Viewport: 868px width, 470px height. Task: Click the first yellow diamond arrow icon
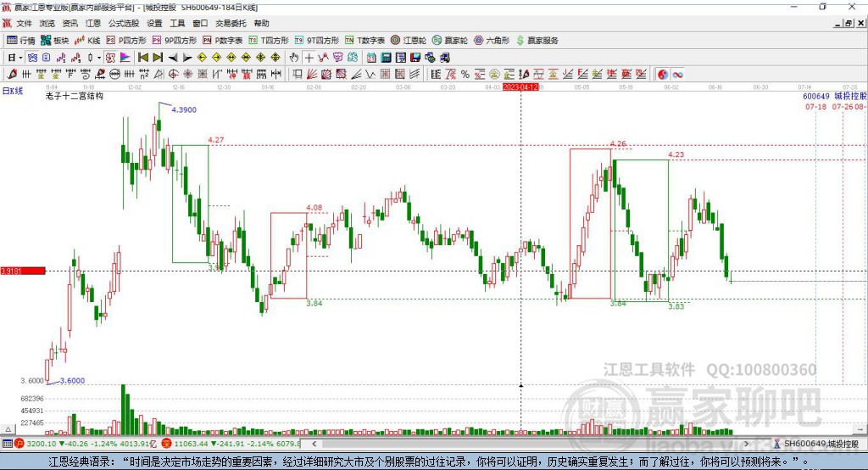click(202, 58)
